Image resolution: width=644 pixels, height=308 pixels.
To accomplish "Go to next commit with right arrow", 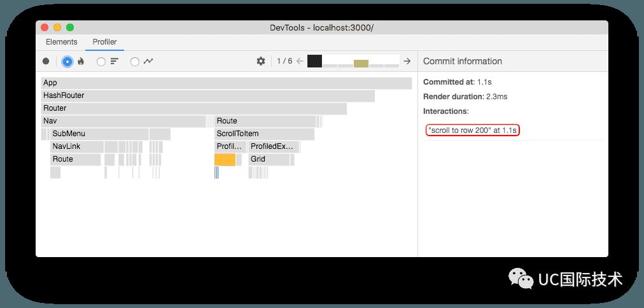I will [407, 61].
